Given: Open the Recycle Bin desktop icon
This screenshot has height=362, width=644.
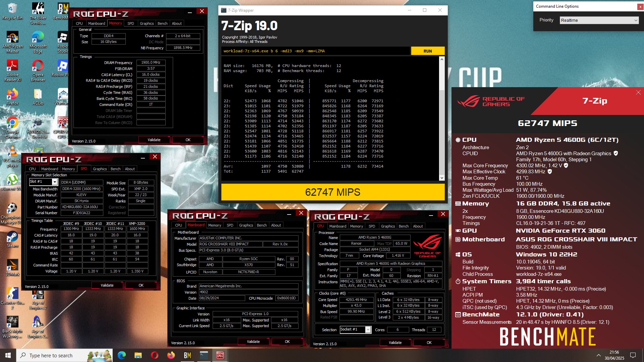Looking at the screenshot, I should coord(12,12).
